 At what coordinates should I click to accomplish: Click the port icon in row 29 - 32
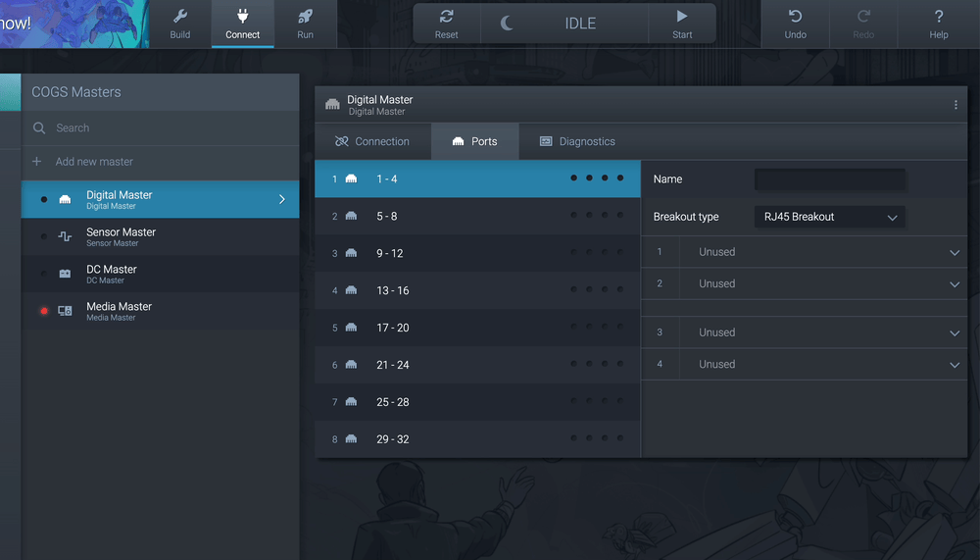351,439
